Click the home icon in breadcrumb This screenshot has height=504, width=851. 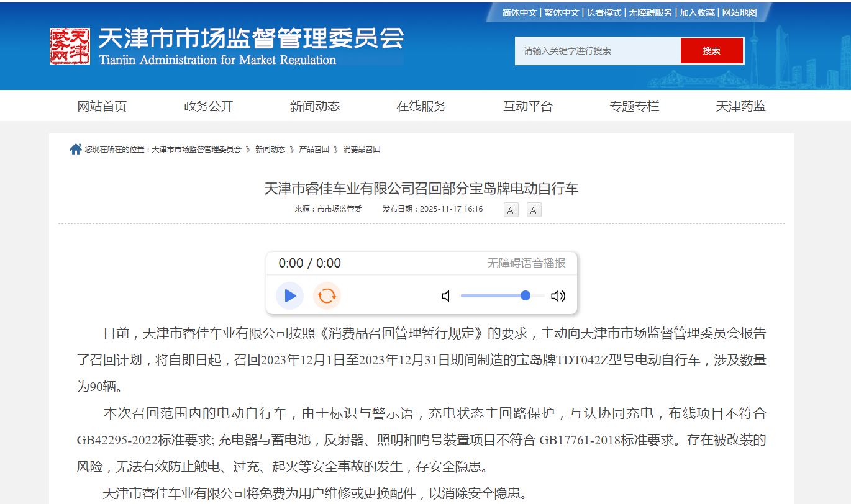[76, 150]
